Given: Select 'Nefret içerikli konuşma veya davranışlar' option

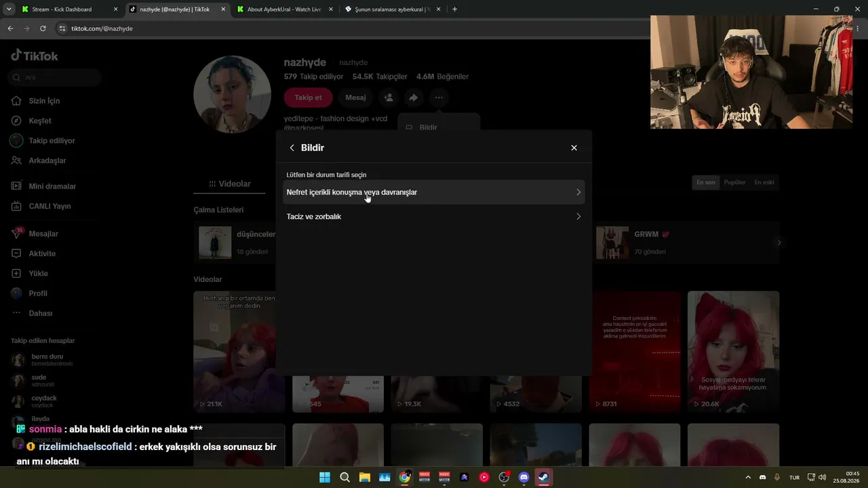Looking at the screenshot, I should 433,192.
